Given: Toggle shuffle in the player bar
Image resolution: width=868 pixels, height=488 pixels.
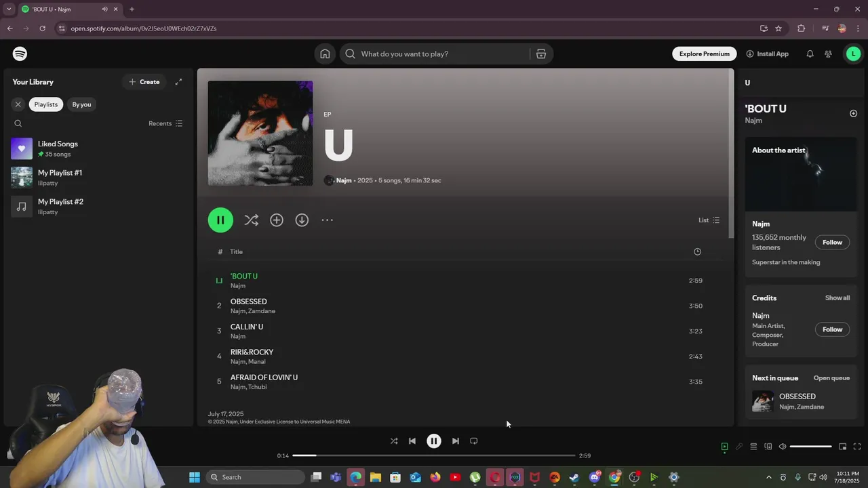Looking at the screenshot, I should click(394, 441).
